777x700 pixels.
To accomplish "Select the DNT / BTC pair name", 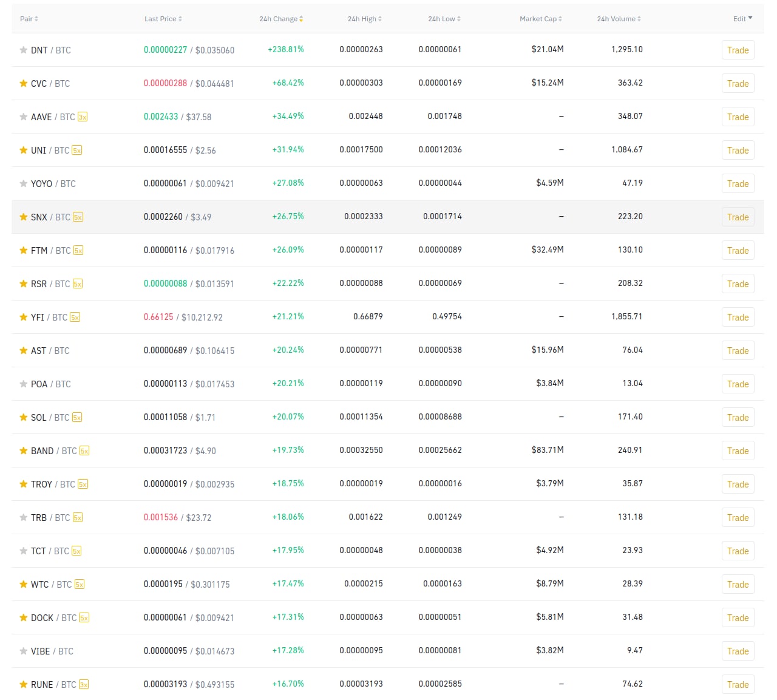I will pyautogui.click(x=51, y=50).
